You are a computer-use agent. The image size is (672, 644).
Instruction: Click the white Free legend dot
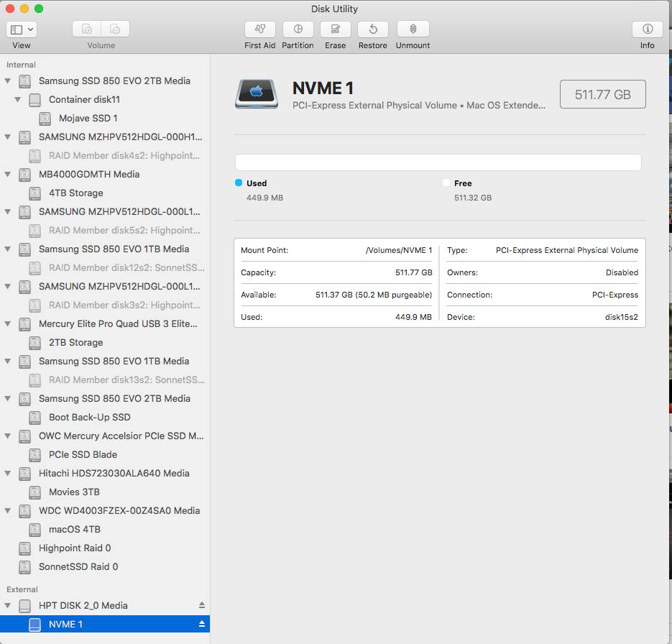click(x=446, y=183)
